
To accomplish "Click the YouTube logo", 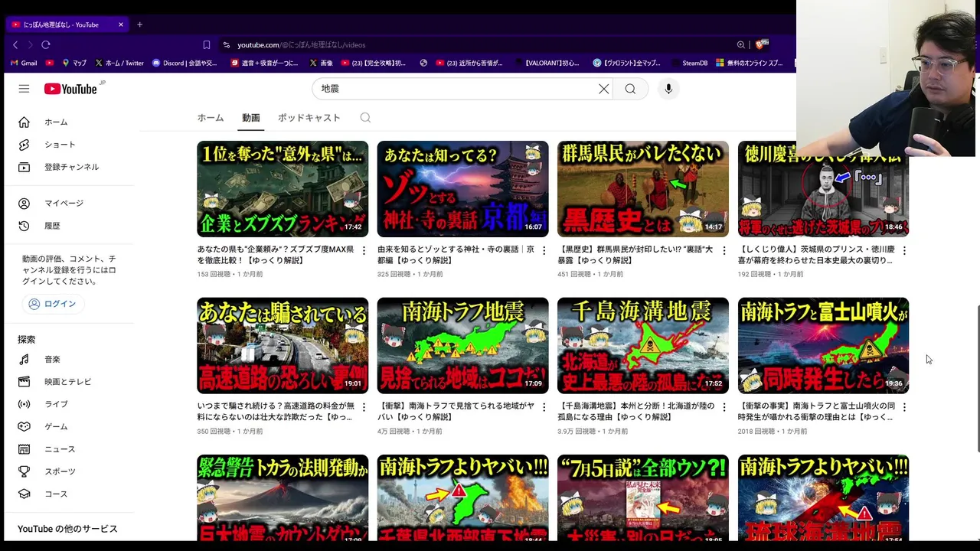I will coord(70,89).
